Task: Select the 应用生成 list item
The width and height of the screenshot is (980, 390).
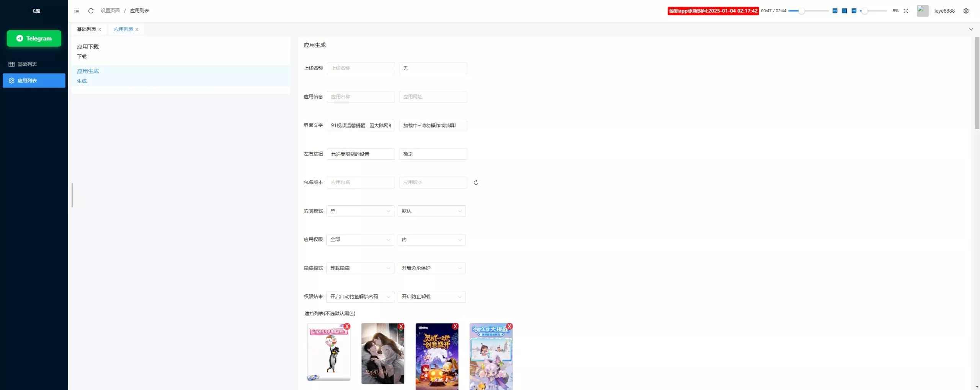Action: (x=181, y=76)
